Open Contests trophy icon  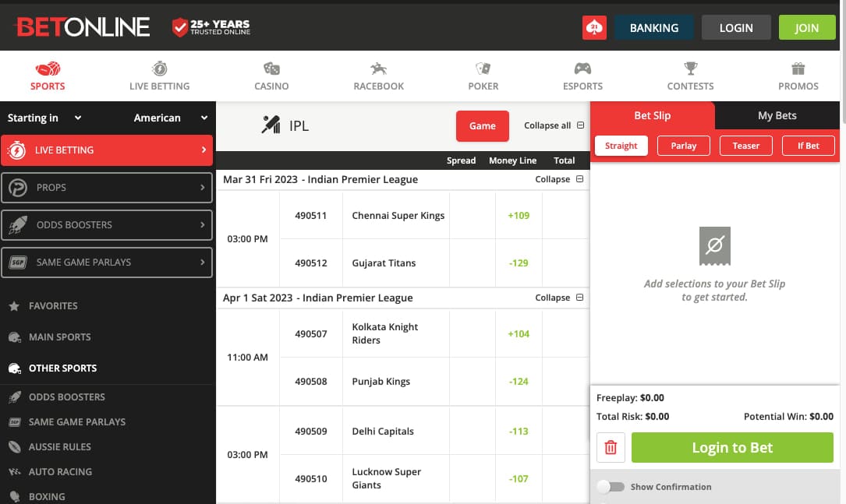coord(691,69)
